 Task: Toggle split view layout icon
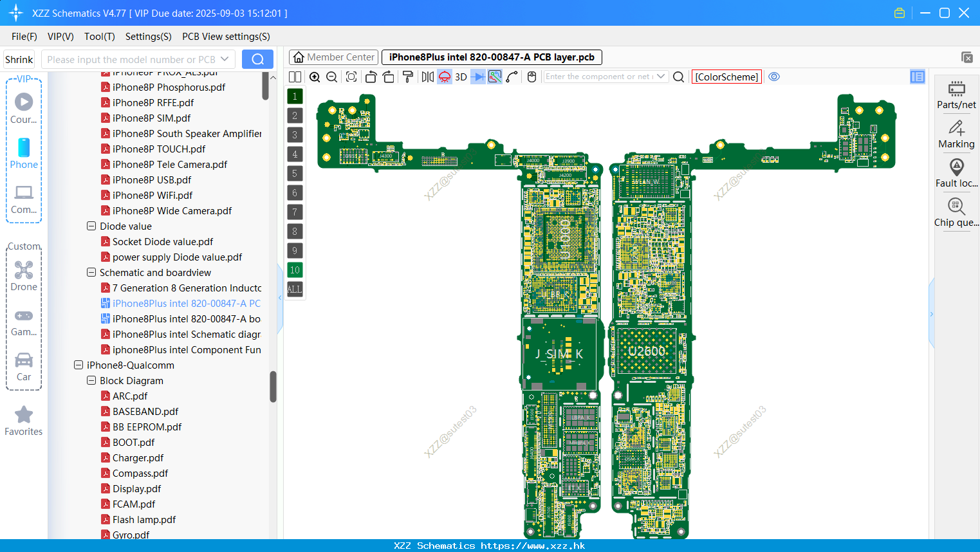(x=295, y=77)
